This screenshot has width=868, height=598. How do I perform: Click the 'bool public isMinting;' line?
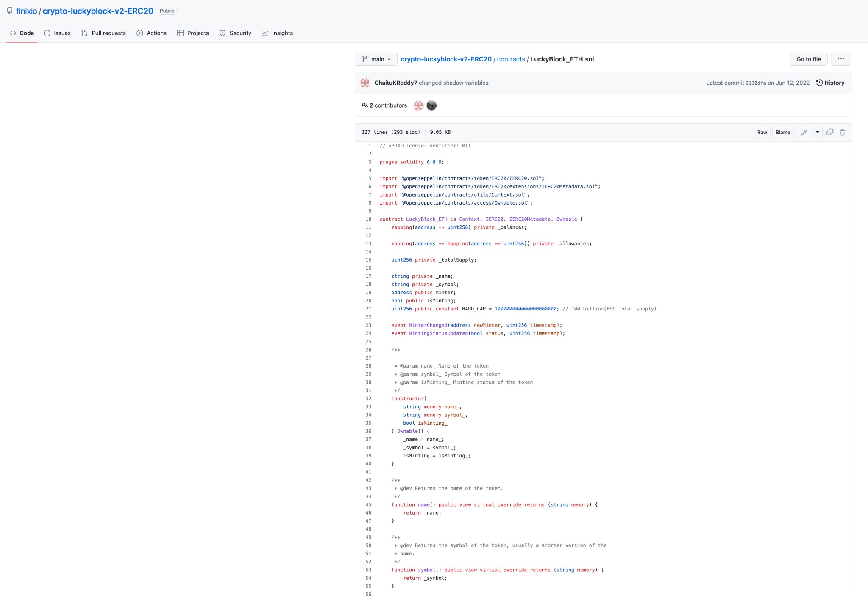click(423, 301)
